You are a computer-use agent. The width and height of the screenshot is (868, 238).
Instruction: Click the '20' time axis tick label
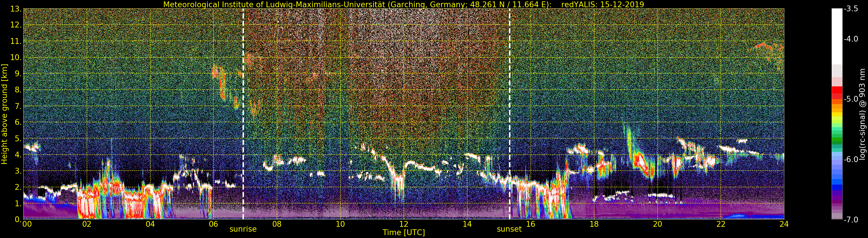click(657, 224)
